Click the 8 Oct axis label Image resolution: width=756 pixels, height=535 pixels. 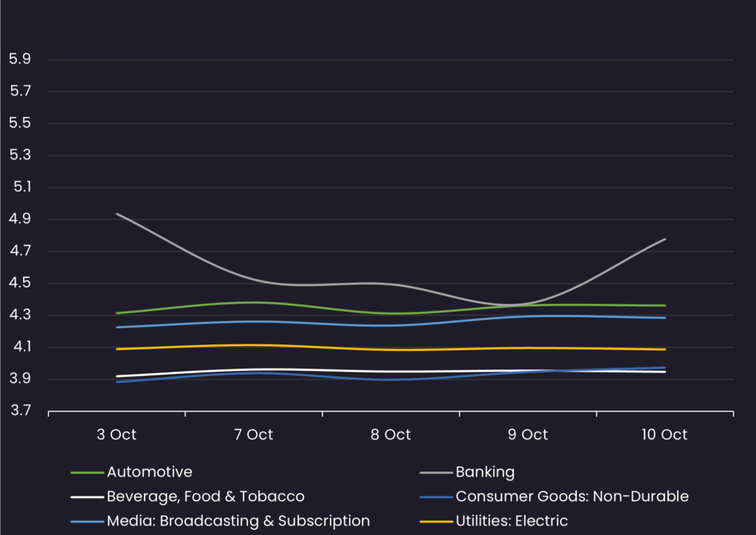click(x=391, y=435)
